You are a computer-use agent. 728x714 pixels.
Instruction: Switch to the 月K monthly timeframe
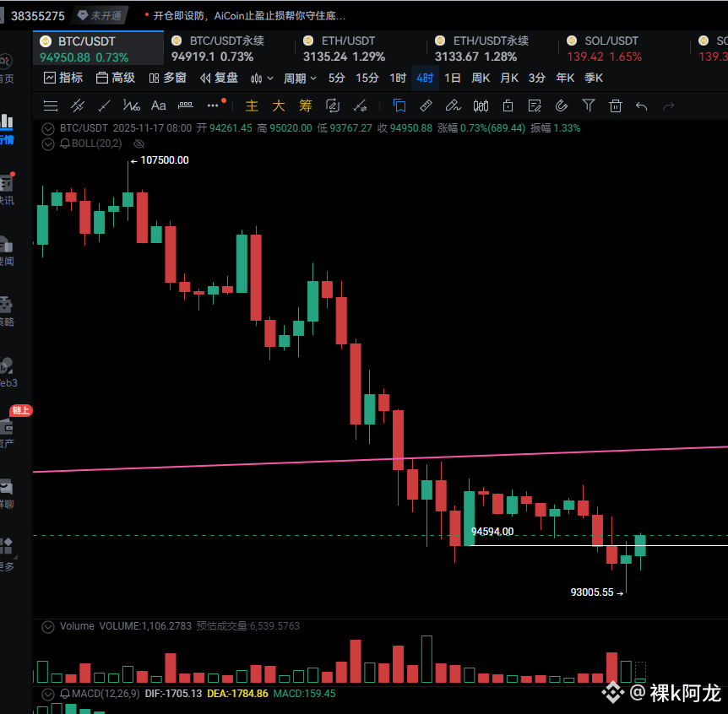coord(509,78)
